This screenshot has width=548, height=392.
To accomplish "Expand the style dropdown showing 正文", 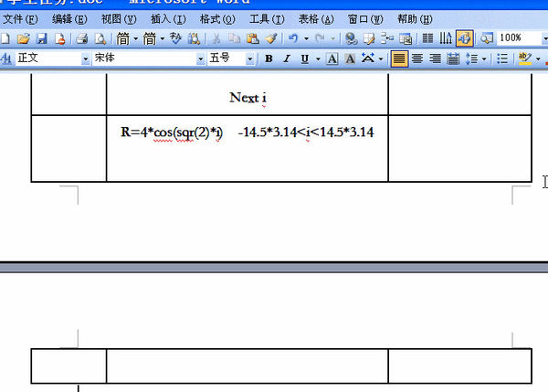I will pos(85,59).
